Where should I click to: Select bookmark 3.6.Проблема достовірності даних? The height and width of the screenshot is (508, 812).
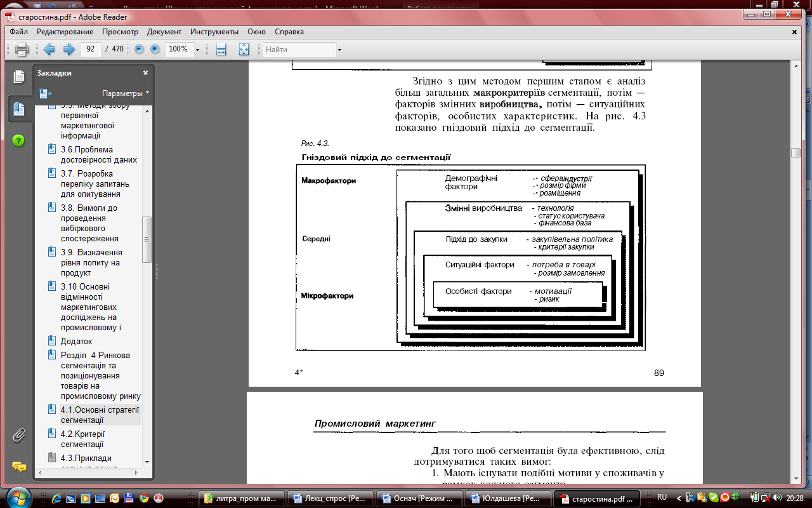click(98, 154)
